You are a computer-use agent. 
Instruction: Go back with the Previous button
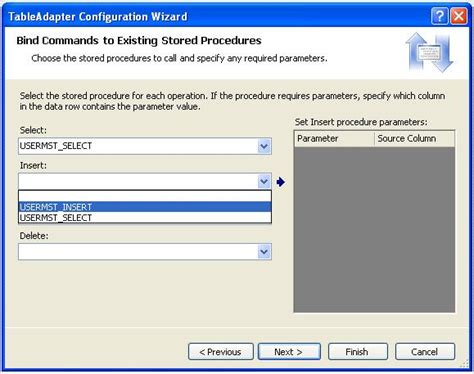221,352
